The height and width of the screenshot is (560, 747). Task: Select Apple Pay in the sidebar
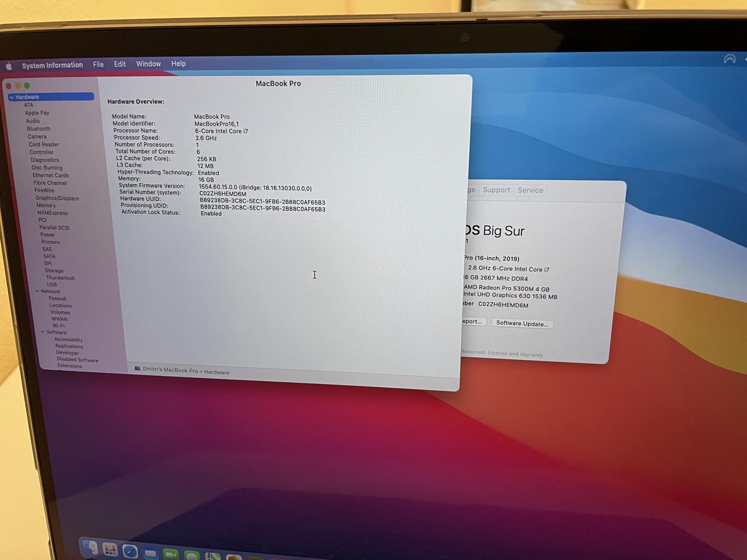point(37,113)
